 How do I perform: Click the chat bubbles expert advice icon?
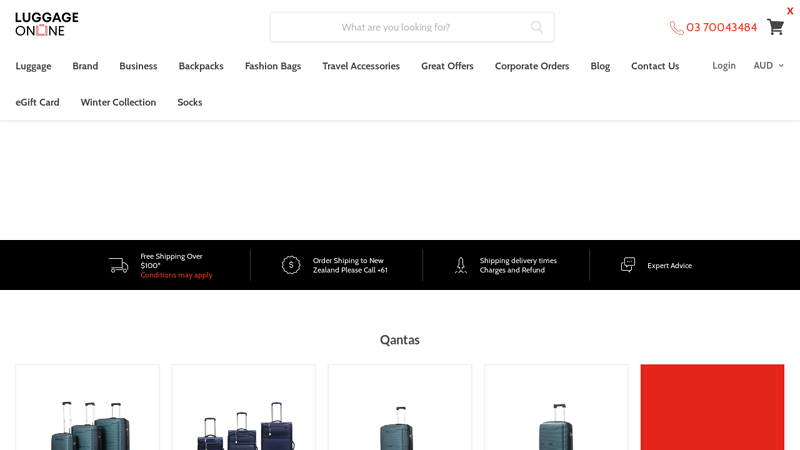coord(628,265)
